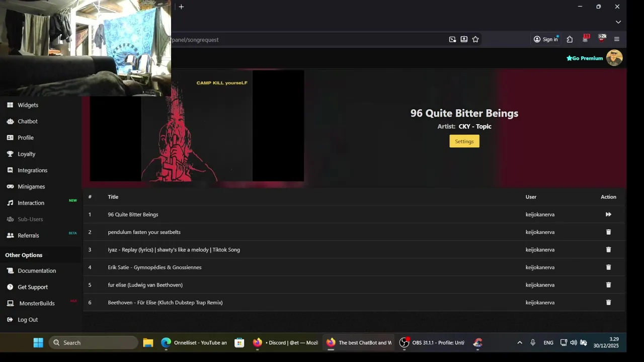The width and height of the screenshot is (644, 362).
Task: Skip current song 96 Quite Bitter Beings
Action: [x=608, y=214]
